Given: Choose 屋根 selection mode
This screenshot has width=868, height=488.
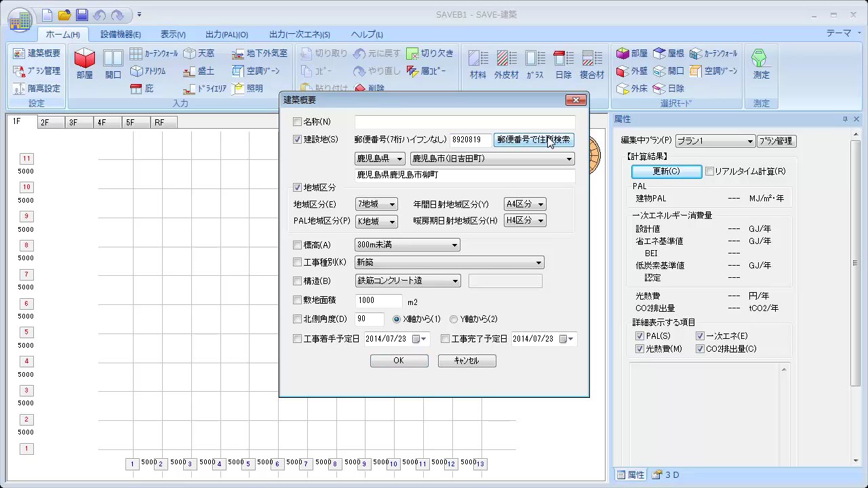Looking at the screenshot, I should click(669, 53).
